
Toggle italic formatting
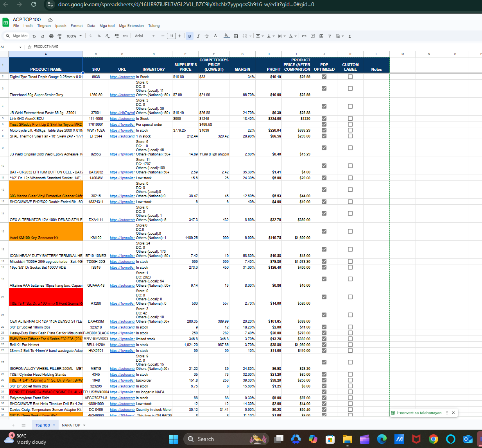198,36
